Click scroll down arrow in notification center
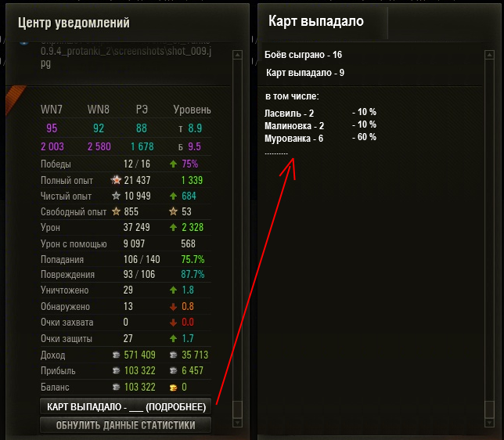504x440 pixels. 237,423
